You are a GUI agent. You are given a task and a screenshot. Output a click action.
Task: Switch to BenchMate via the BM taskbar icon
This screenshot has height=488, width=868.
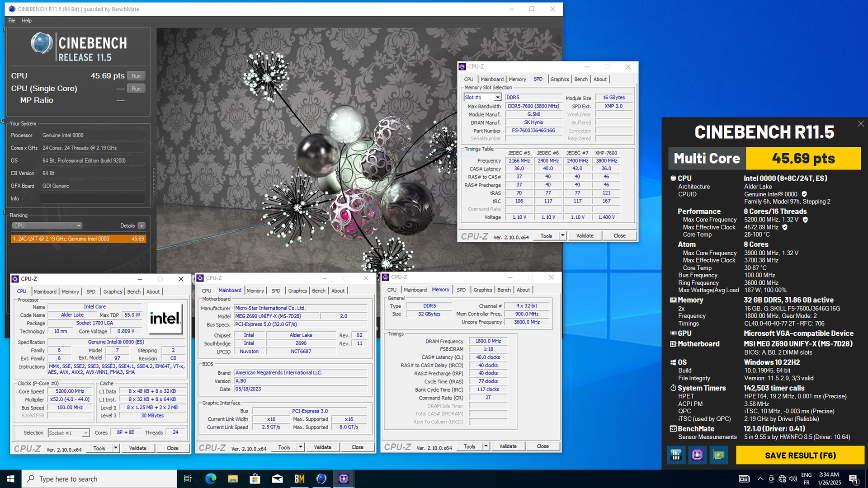tap(299, 479)
